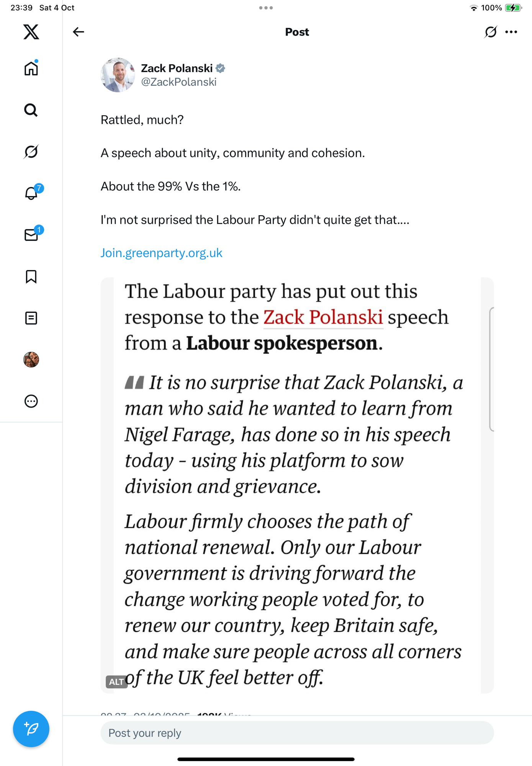The image size is (532, 766).
Task: Click the @ZackPolanski handle
Action: [178, 82]
